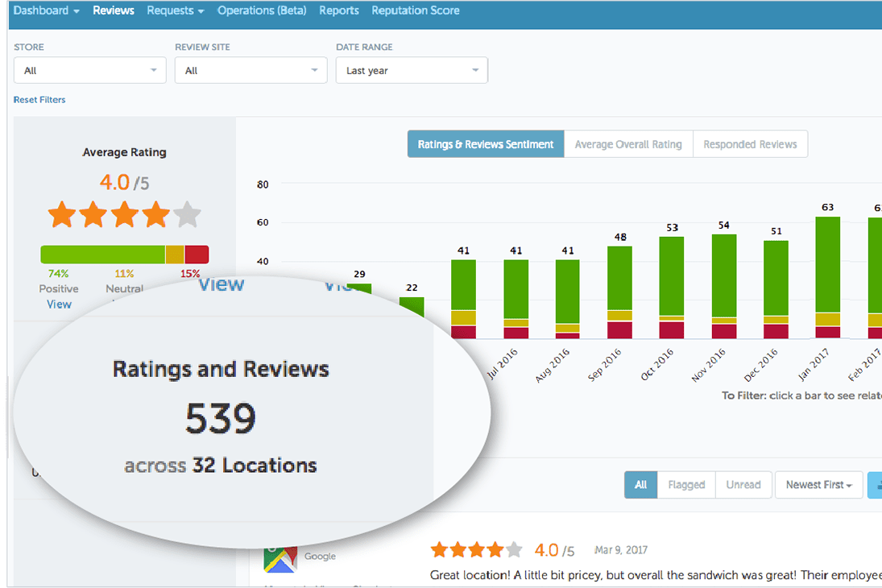Viewport: 882px width, 588px height.
Task: Open the Newest First sort dropdown
Action: 818,485
